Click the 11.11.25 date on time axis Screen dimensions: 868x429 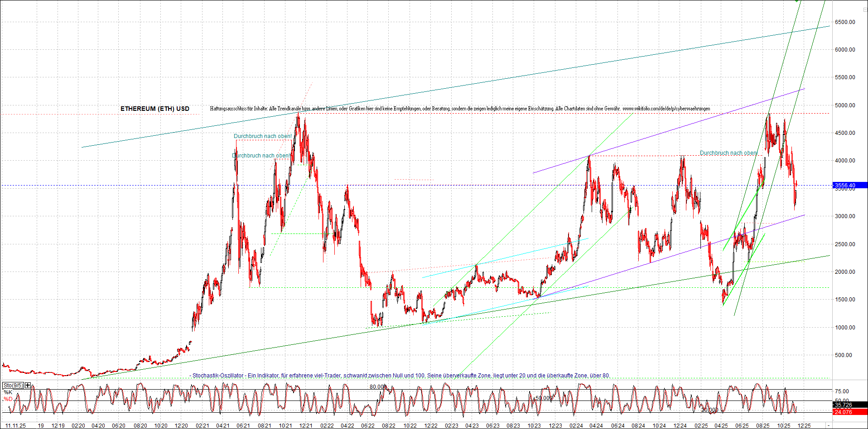pyautogui.click(x=15, y=426)
